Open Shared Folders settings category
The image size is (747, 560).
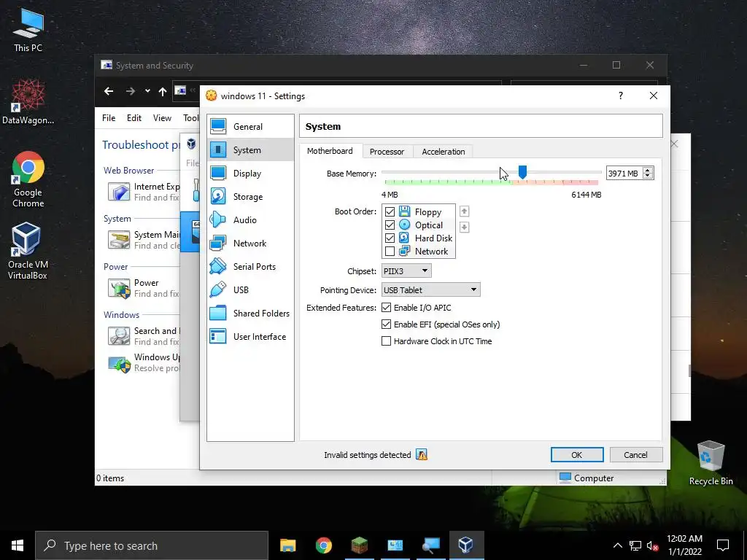[x=250, y=314]
